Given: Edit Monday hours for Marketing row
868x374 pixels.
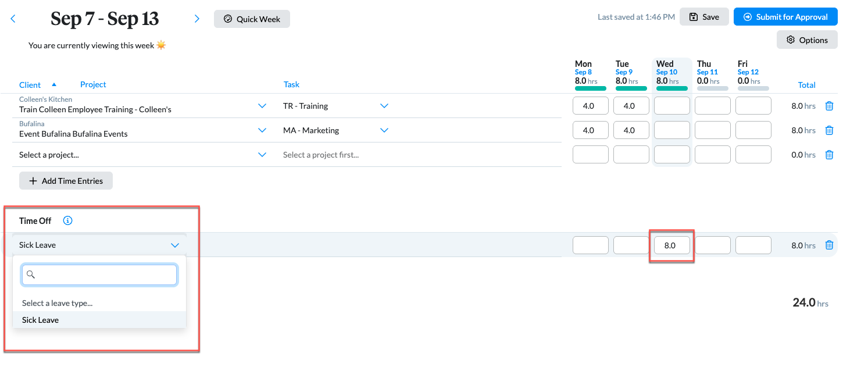Looking at the screenshot, I should [591, 130].
